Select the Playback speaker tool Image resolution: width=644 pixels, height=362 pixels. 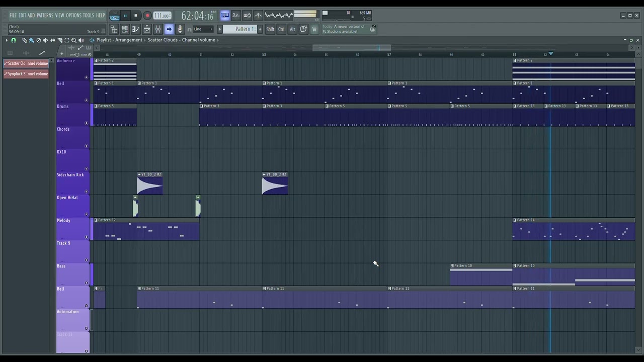tap(81, 40)
